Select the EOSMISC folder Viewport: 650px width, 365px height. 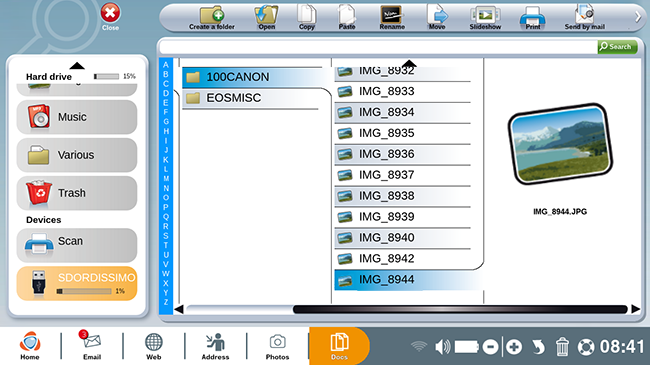coord(250,98)
